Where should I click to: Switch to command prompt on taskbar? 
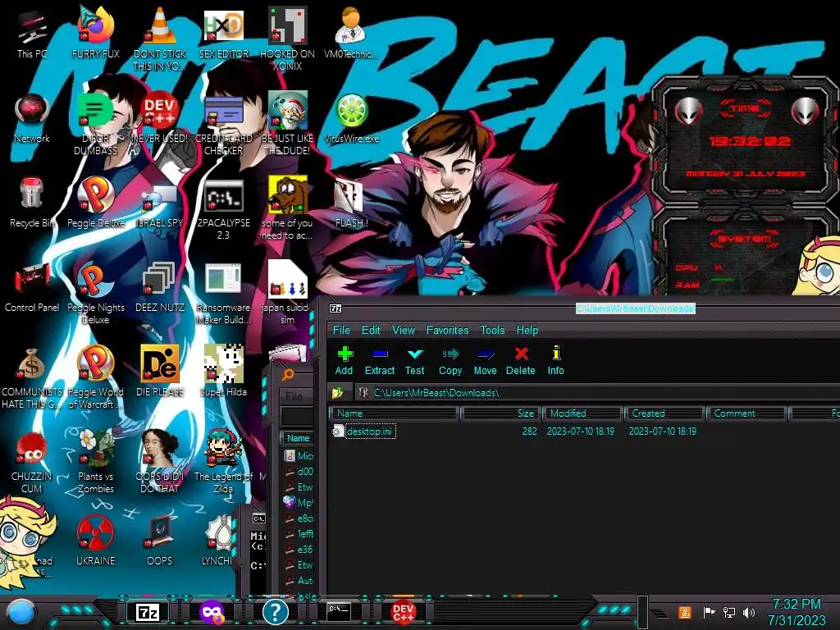tap(339, 612)
